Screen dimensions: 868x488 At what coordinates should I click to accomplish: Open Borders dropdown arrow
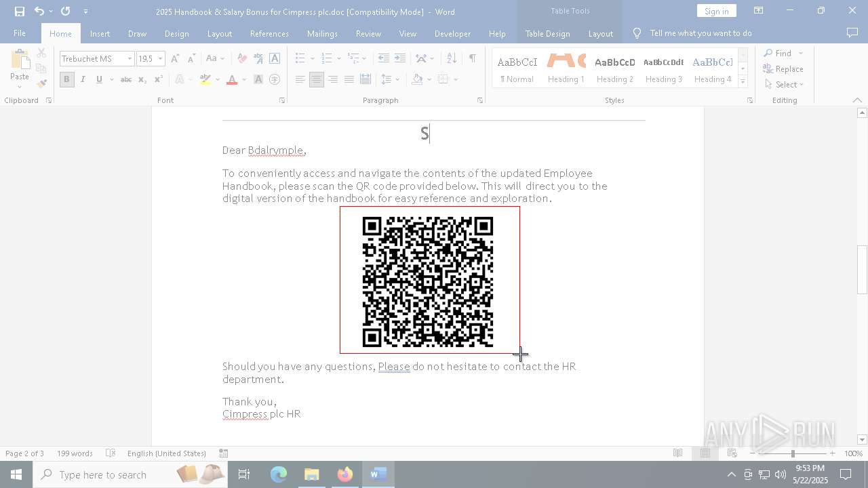(x=456, y=79)
